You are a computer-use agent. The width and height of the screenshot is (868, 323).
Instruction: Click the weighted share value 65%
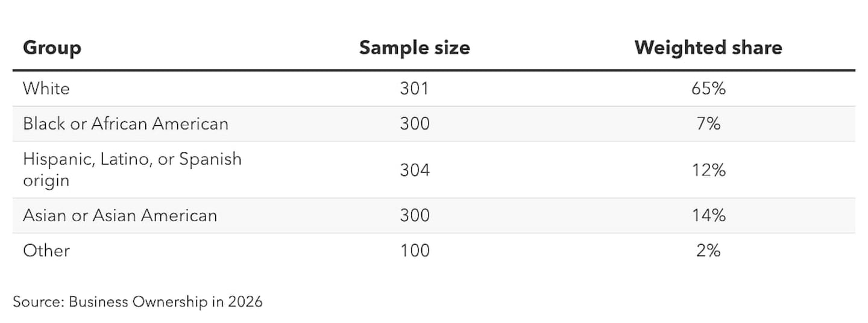tap(708, 89)
